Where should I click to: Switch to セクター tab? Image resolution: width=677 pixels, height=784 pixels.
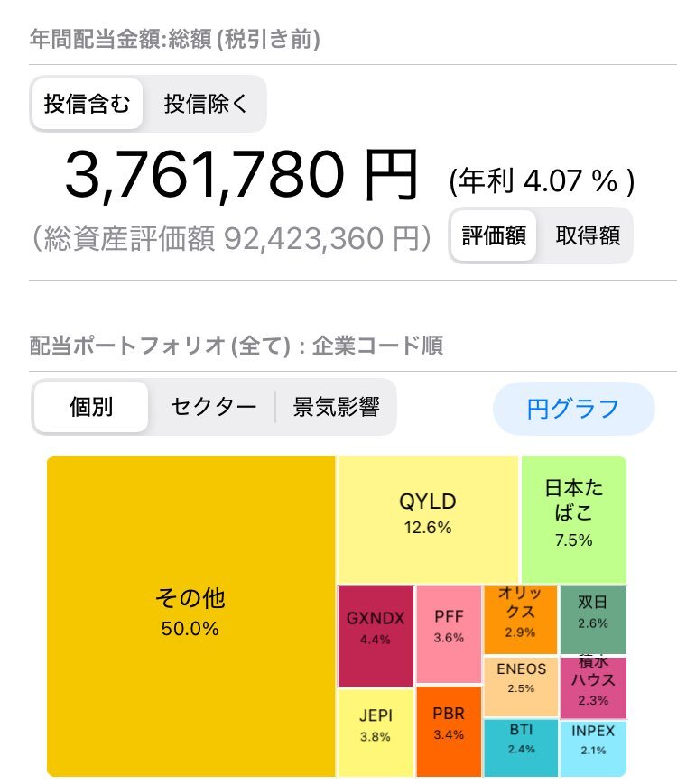coord(213,407)
